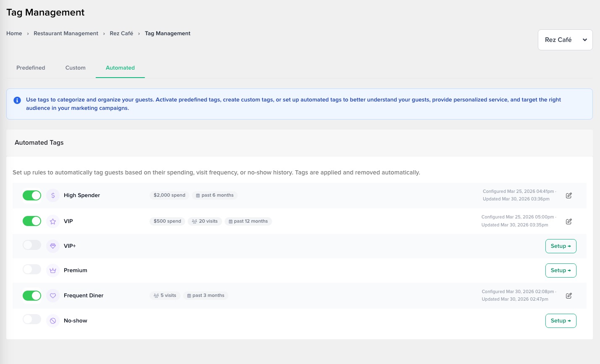Click the VIP star icon
The height and width of the screenshot is (364, 600).
click(x=53, y=221)
